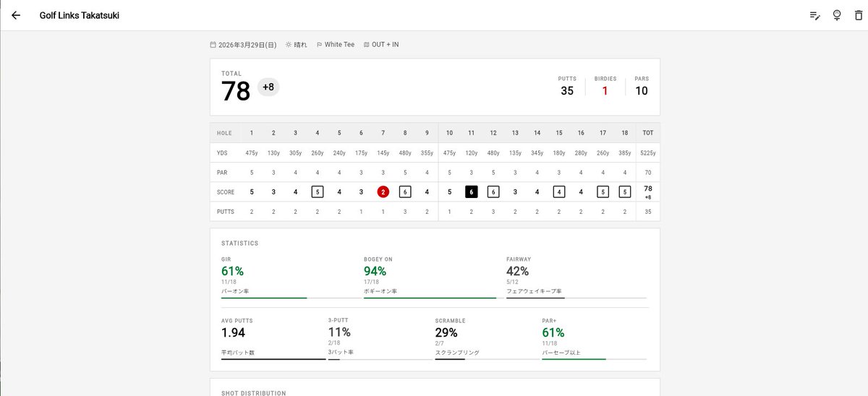Viewport: 868px width, 396px height.
Task: Click the boxed bogey 6 on hole 8
Action: [405, 191]
